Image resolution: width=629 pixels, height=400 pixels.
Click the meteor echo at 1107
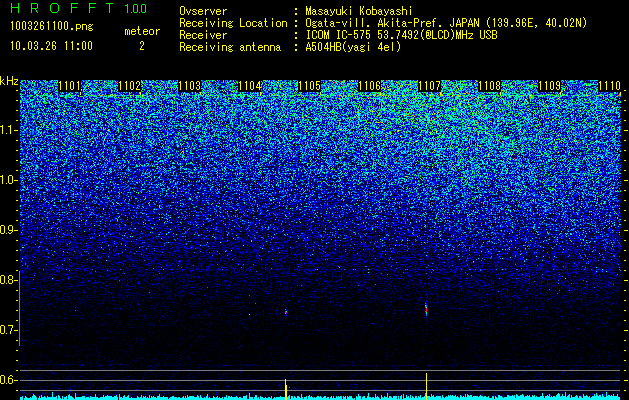pos(426,309)
